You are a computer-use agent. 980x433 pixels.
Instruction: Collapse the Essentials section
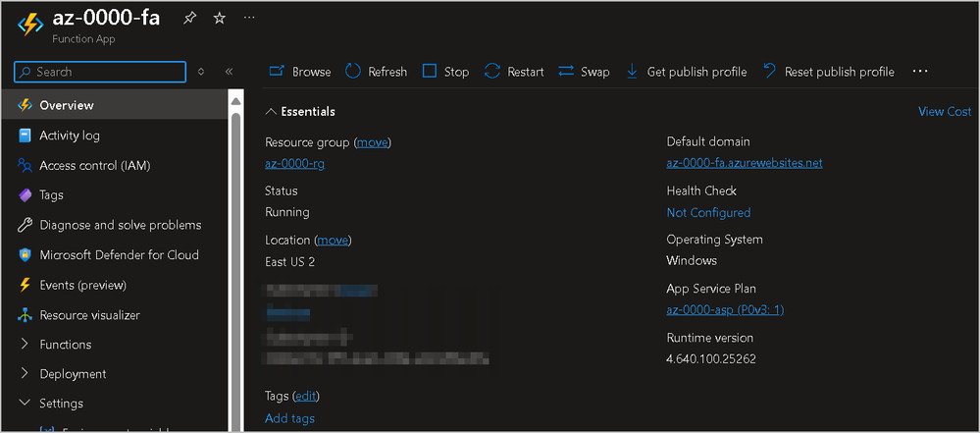click(x=271, y=111)
